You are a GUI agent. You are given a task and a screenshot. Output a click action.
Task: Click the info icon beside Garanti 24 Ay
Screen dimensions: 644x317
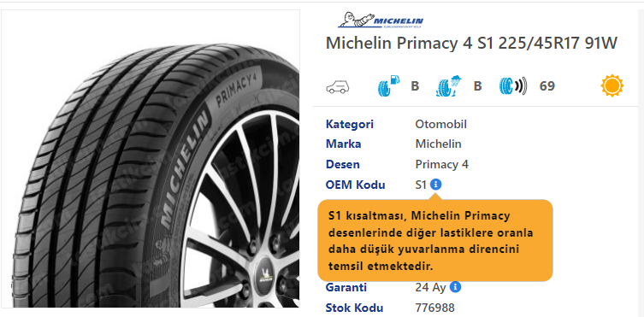click(455, 286)
